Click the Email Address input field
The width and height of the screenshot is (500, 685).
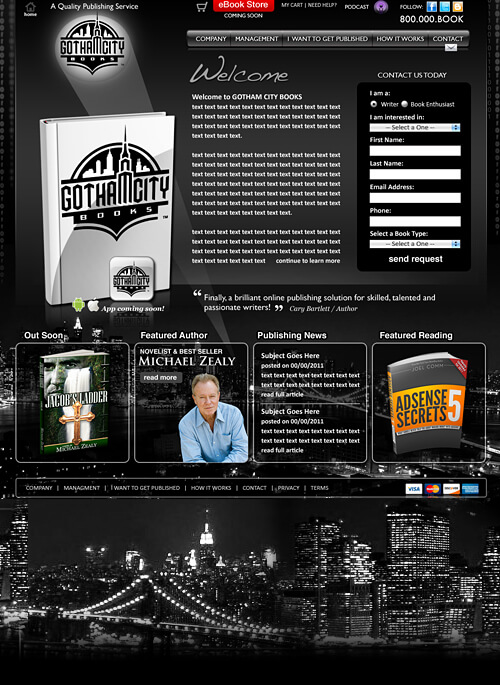(415, 198)
